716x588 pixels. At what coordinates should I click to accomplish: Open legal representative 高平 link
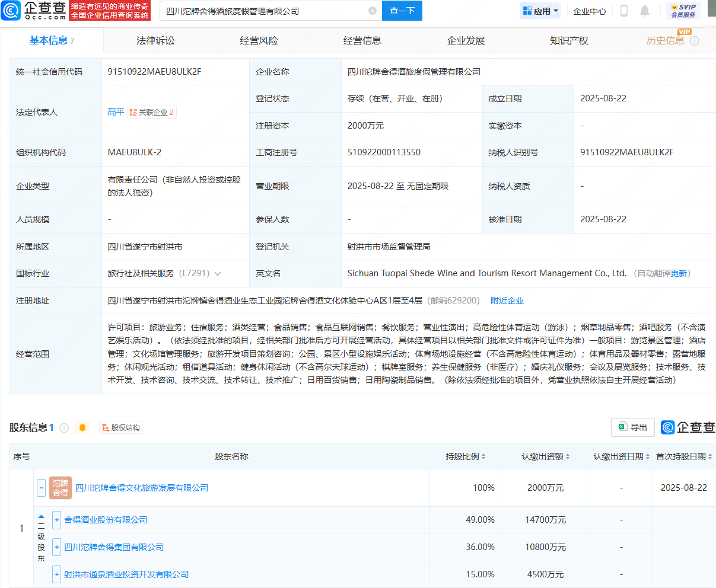(x=116, y=112)
